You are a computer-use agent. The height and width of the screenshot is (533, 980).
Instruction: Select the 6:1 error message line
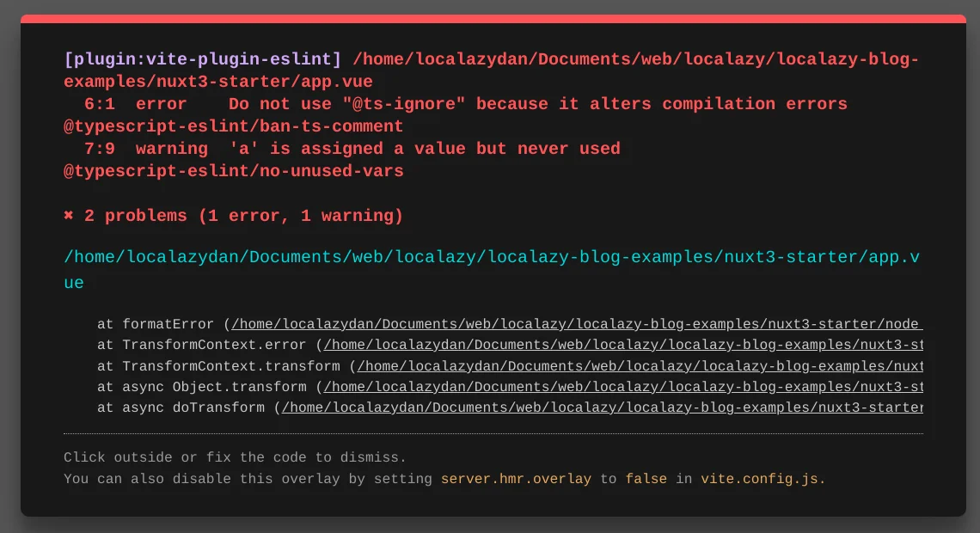(465, 104)
